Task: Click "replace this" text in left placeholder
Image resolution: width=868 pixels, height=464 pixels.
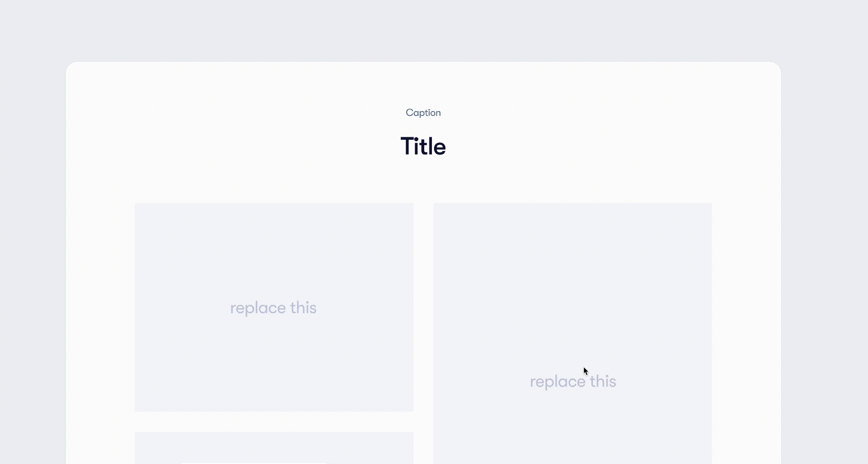Action: 273,308
